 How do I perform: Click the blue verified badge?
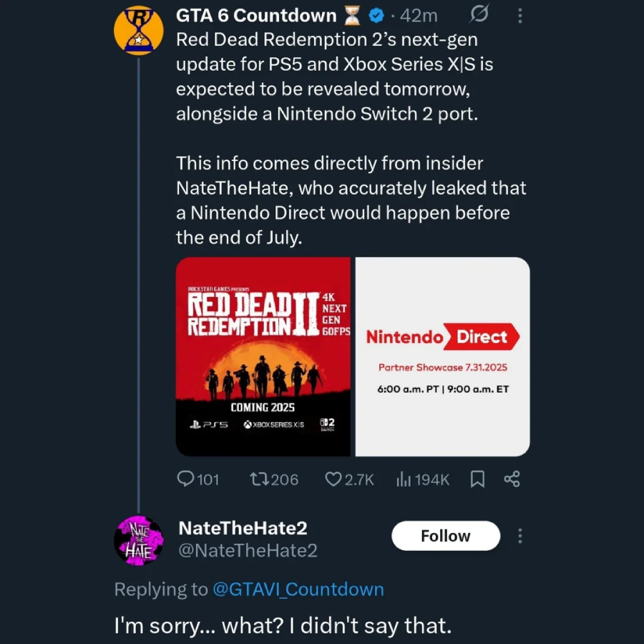pos(377,15)
